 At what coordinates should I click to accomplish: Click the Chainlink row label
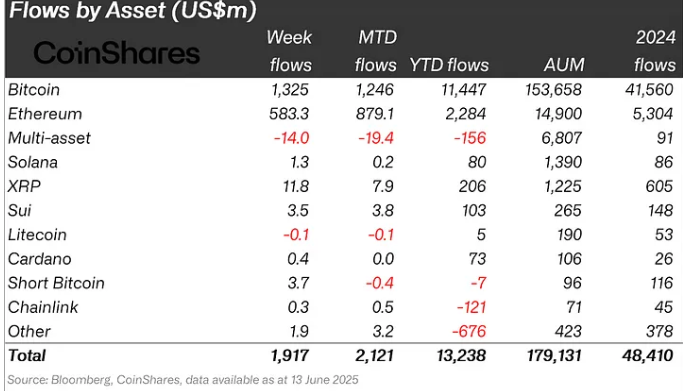pos(43,307)
